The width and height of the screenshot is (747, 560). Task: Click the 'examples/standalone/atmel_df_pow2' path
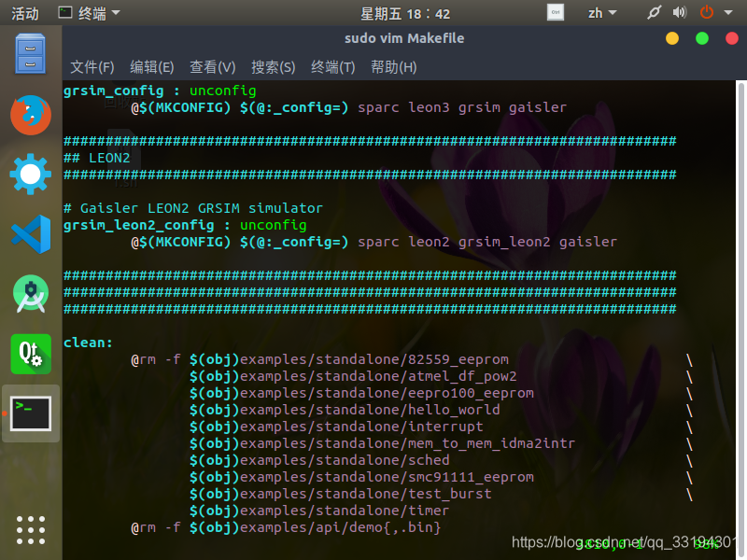(378, 376)
